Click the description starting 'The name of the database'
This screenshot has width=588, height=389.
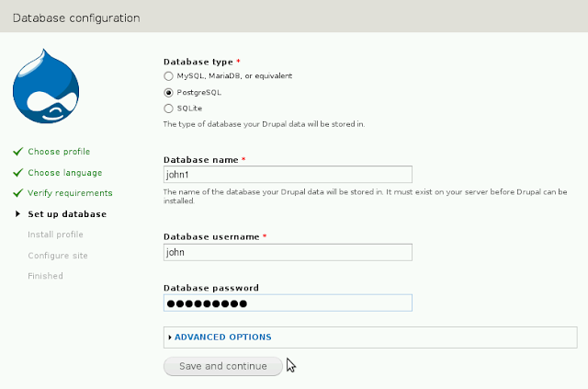click(x=366, y=197)
